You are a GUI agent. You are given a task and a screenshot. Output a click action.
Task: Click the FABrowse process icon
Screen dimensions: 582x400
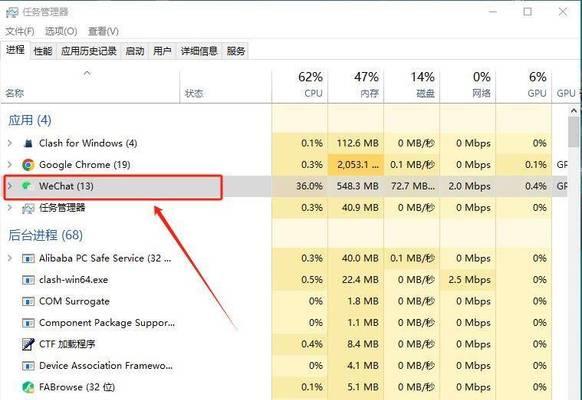[28, 387]
